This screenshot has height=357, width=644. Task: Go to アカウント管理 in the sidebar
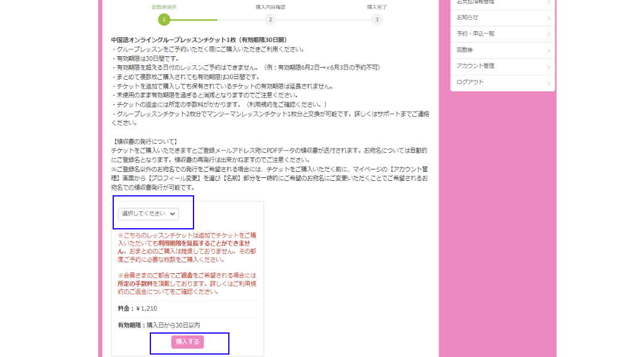click(x=476, y=66)
